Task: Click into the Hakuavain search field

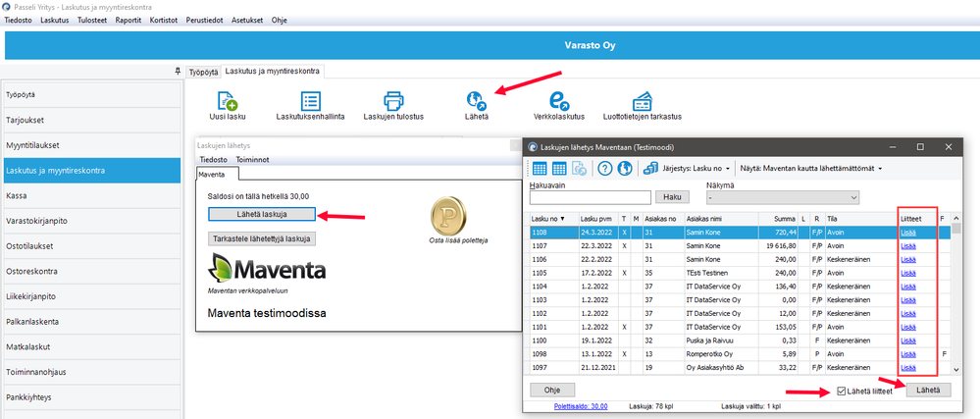Action: (x=590, y=197)
